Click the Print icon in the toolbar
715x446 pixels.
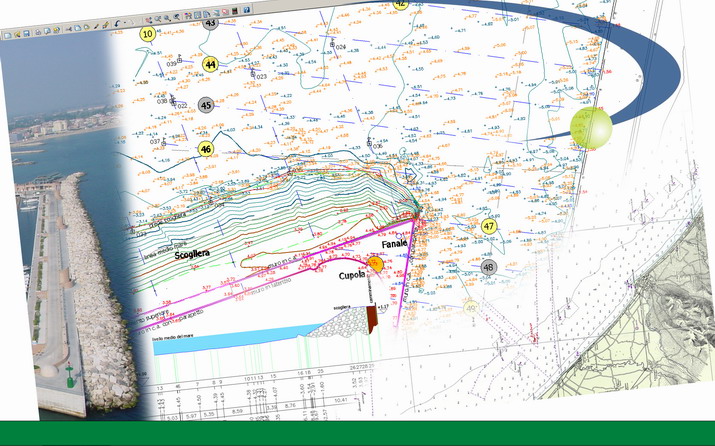(x=38, y=32)
